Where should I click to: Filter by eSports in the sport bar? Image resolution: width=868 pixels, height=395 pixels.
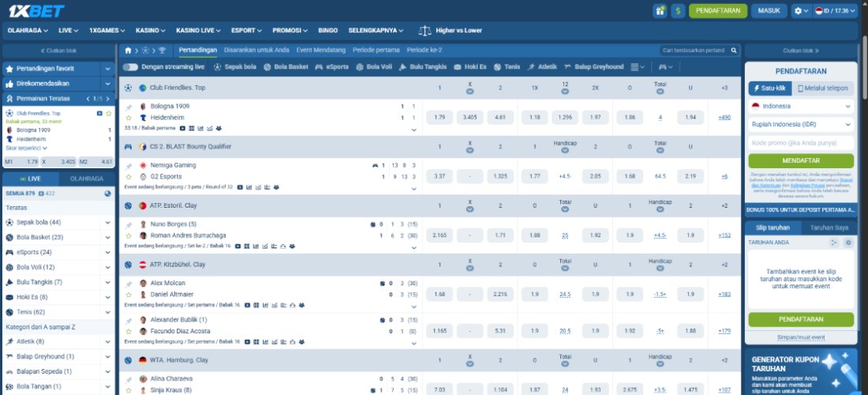tap(331, 66)
